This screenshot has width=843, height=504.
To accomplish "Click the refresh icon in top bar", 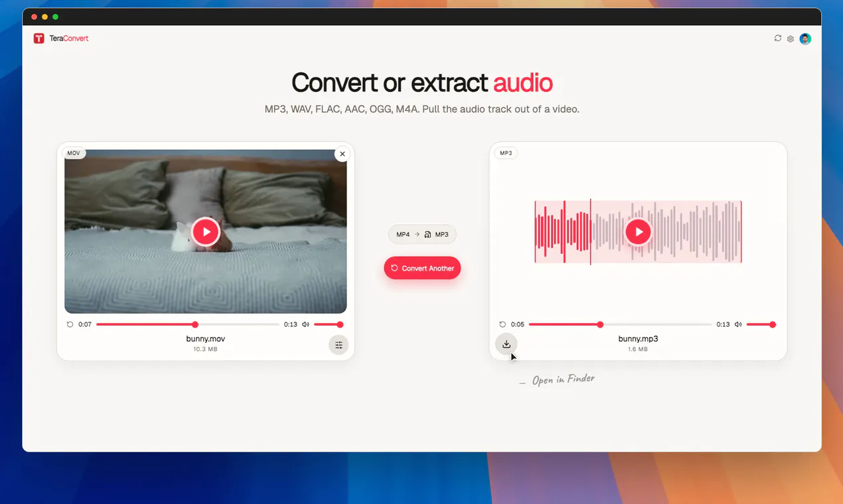I will point(778,38).
